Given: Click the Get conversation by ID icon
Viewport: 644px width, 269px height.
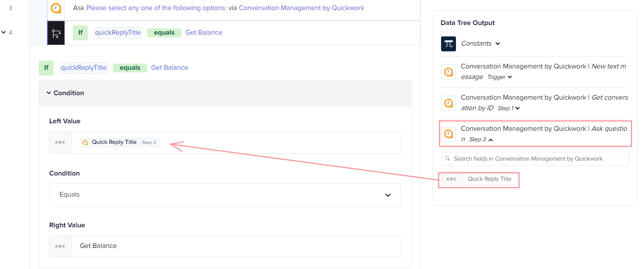Looking at the screenshot, I should (449, 103).
